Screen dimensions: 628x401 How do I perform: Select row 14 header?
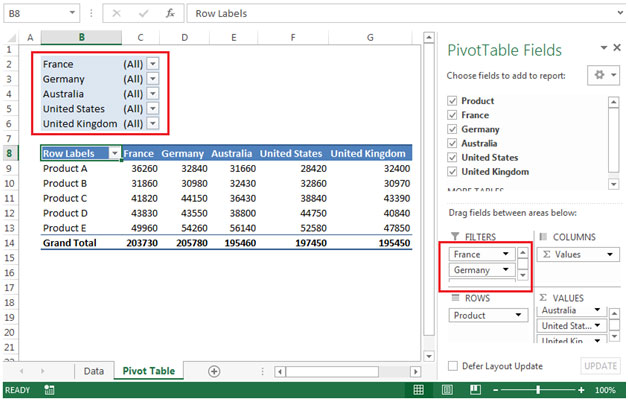coord(9,243)
